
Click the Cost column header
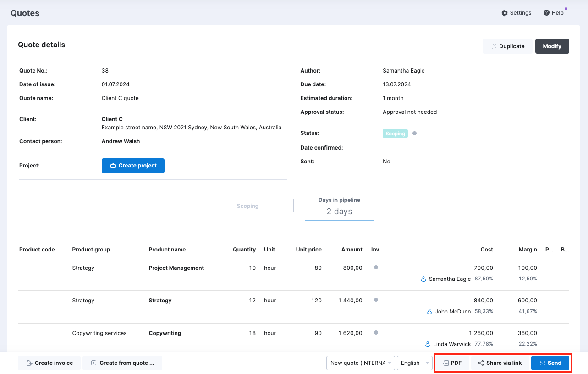coord(487,250)
